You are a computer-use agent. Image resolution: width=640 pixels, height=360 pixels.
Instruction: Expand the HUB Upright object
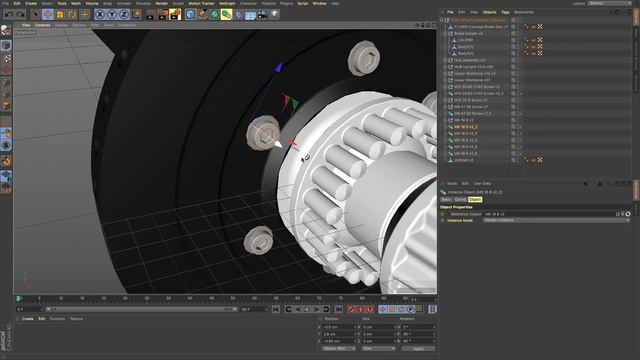(445, 67)
